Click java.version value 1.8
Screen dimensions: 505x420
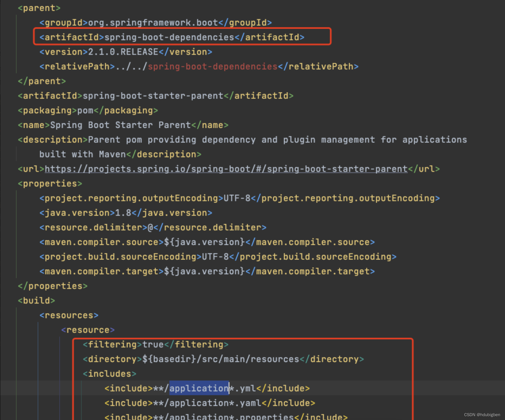tap(123, 213)
